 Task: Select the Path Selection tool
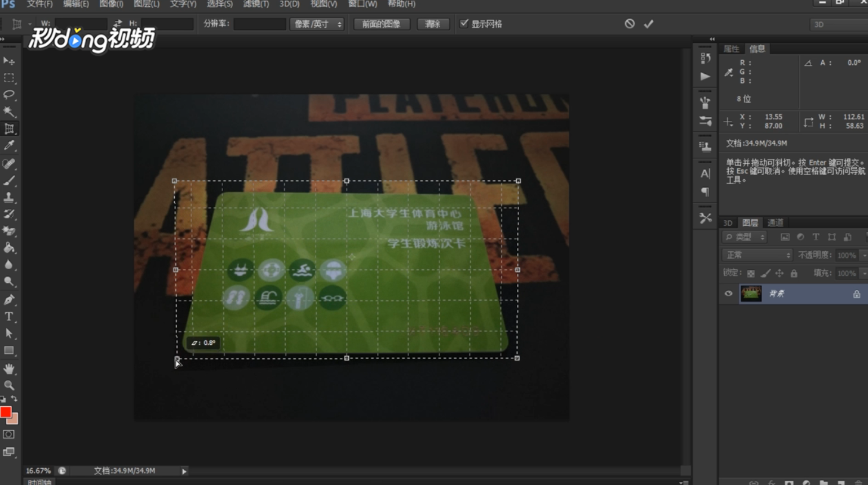point(9,333)
